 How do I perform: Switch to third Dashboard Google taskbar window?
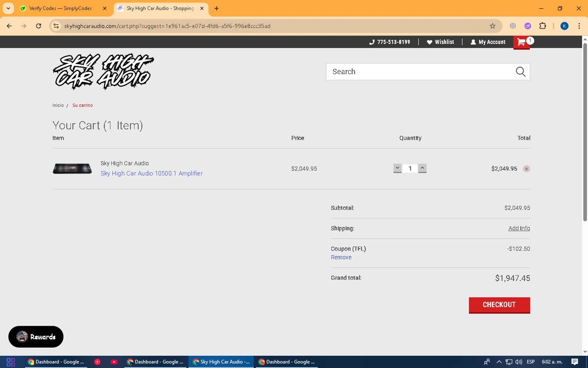(x=287, y=362)
